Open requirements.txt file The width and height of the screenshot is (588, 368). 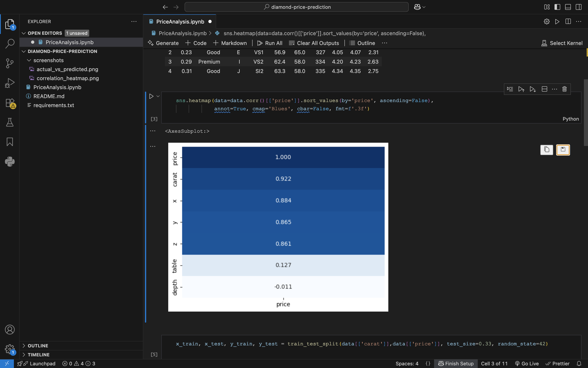[x=54, y=105]
